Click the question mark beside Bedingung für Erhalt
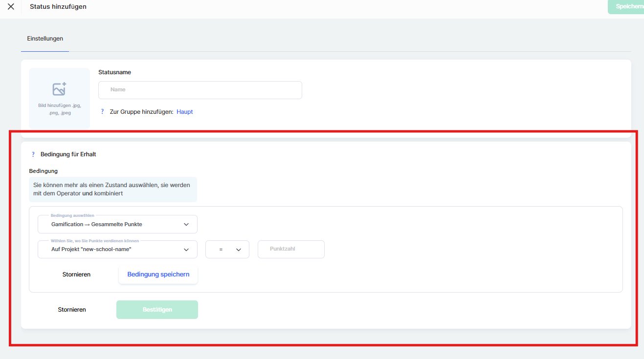This screenshot has width=644, height=359. pyautogui.click(x=33, y=154)
